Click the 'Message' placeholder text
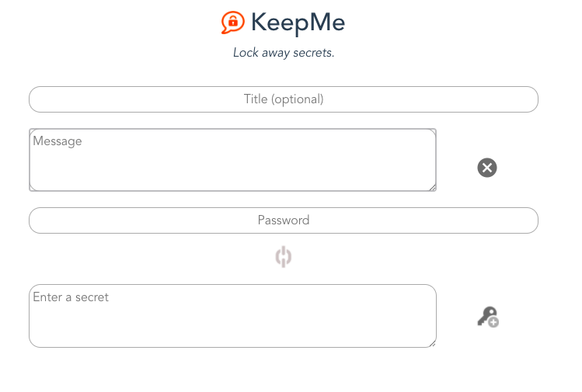Image resolution: width=582 pixels, height=392 pixels. click(x=58, y=141)
